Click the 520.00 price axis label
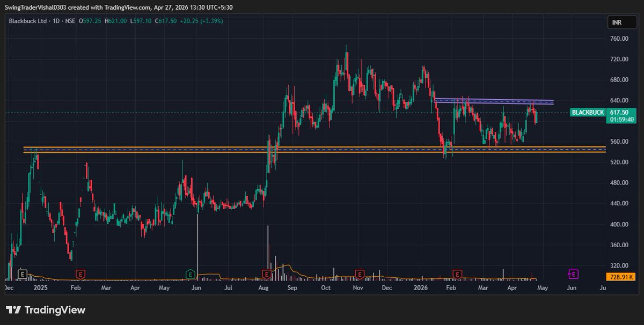This screenshot has height=325, width=644. 619,162
